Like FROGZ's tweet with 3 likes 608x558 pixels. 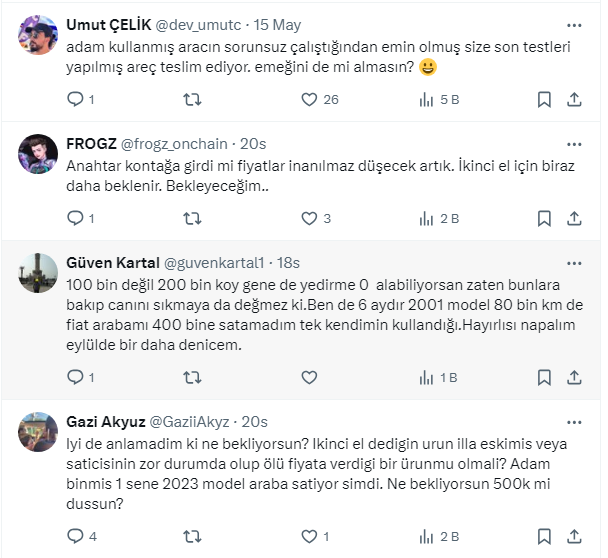[x=310, y=218]
